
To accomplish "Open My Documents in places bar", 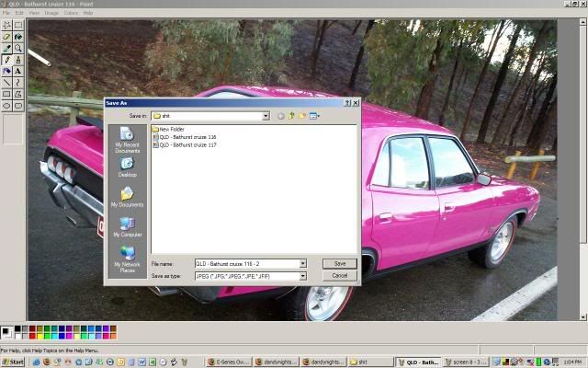I will point(127,198).
